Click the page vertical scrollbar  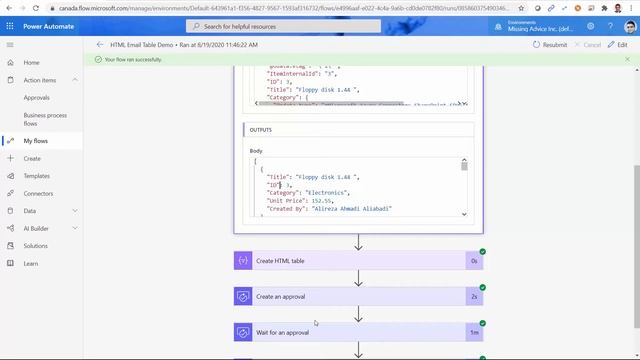tap(636, 246)
